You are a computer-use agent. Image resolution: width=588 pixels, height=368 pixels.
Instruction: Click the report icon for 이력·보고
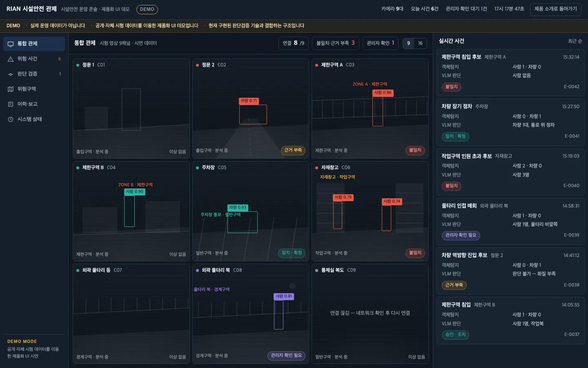[11, 104]
